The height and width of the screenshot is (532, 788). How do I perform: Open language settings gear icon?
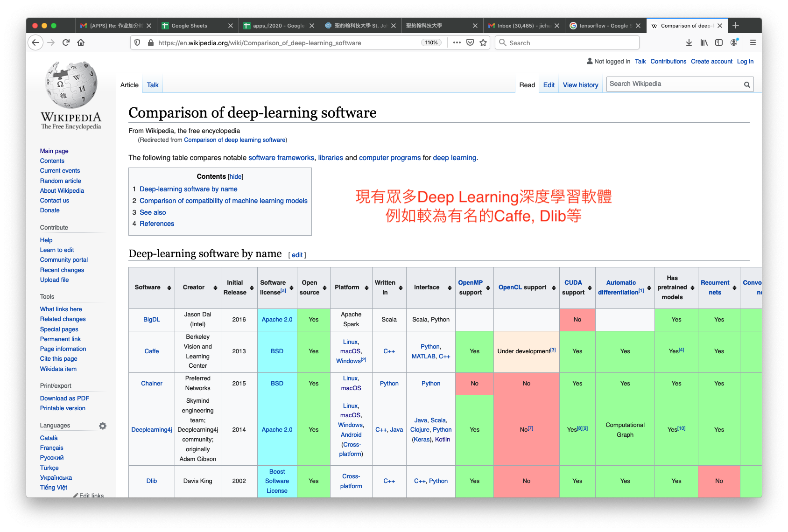coord(103,426)
